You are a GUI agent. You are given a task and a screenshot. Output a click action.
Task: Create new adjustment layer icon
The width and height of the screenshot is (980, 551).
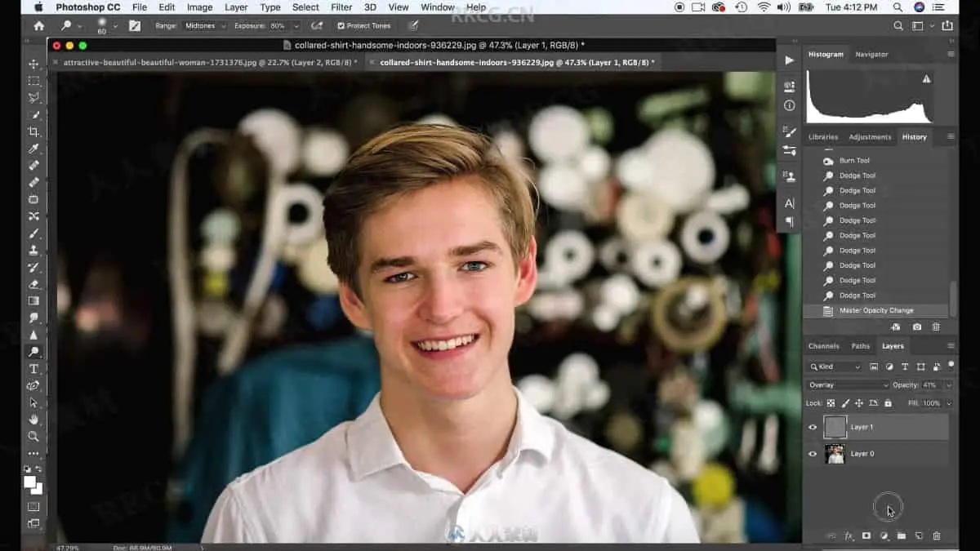pyautogui.click(x=884, y=535)
